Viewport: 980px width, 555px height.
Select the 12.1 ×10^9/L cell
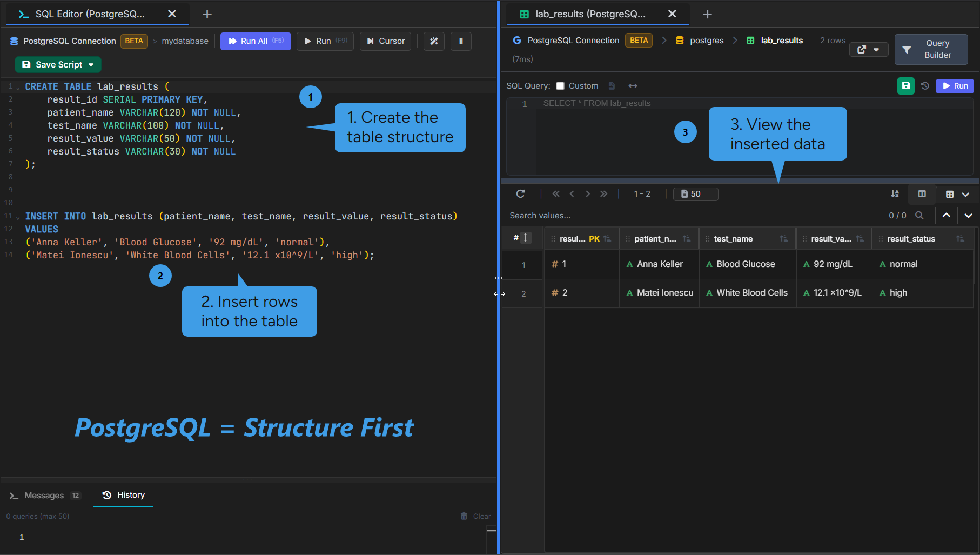point(834,293)
